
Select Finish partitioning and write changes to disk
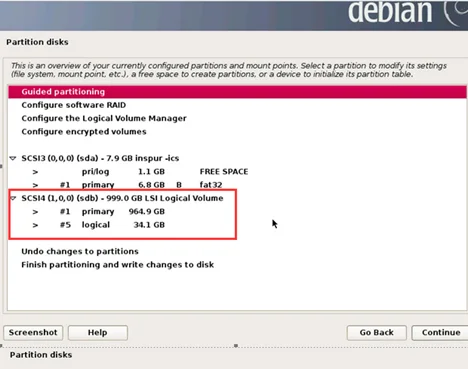pyautogui.click(x=117, y=265)
